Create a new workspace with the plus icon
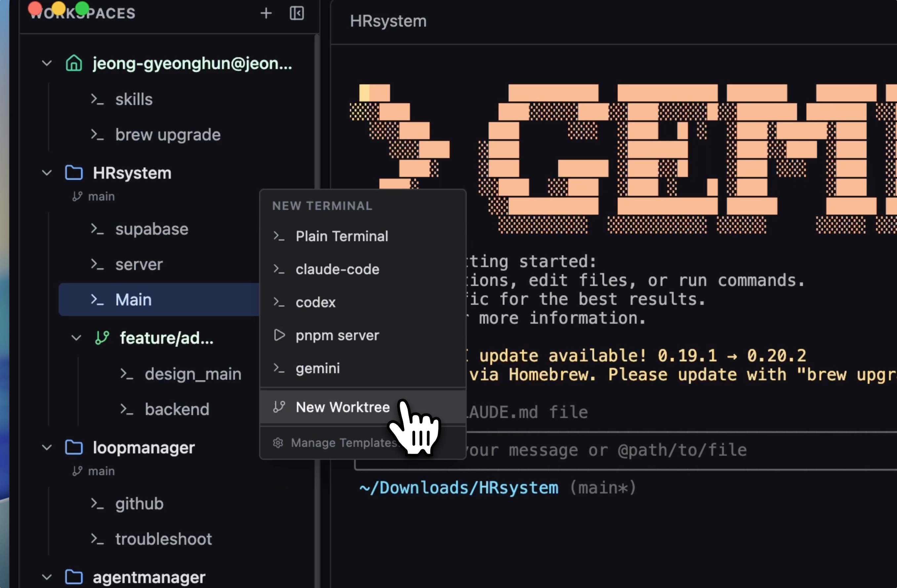Viewport: 897px width, 588px height. (x=266, y=14)
